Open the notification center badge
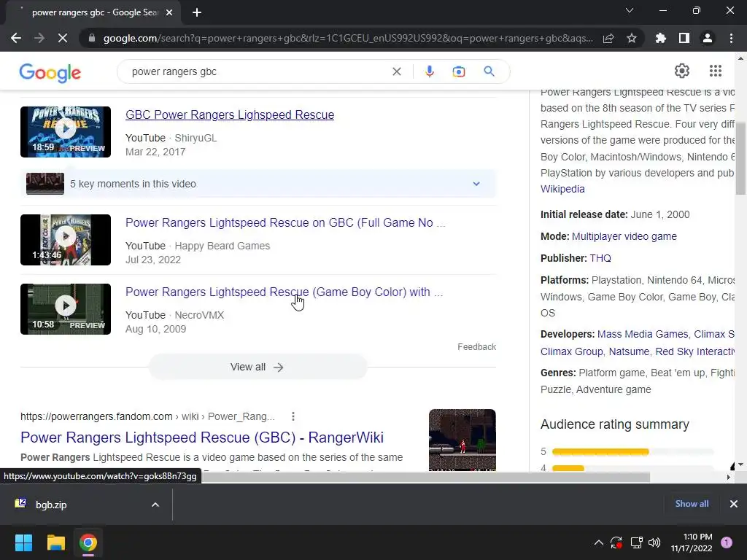This screenshot has width=747, height=560. (727, 542)
